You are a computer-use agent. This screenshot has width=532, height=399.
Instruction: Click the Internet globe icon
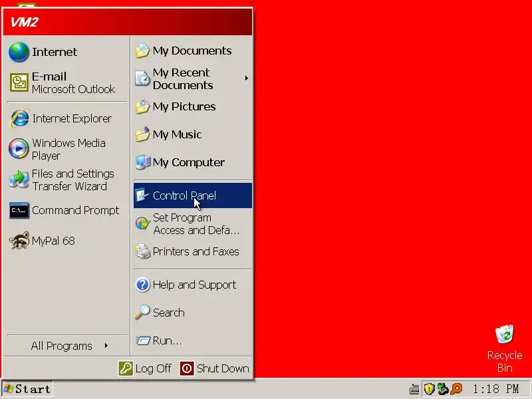[19, 52]
